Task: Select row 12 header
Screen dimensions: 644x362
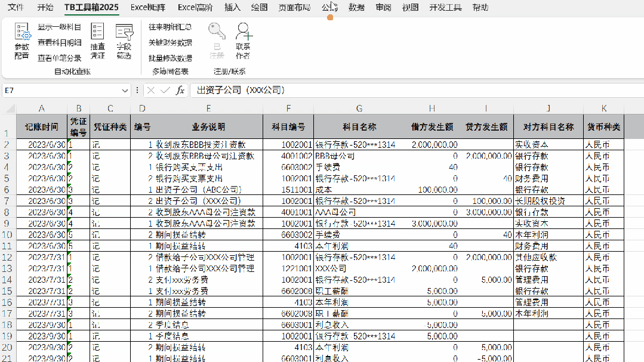Action: coord(7,258)
